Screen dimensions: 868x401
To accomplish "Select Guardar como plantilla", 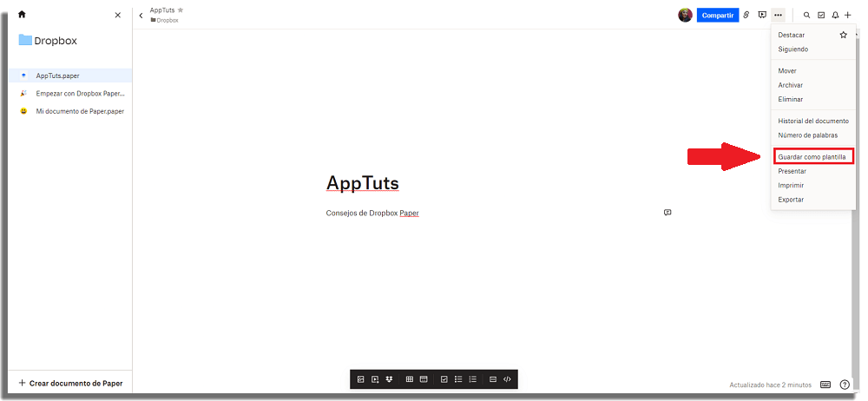I will [813, 157].
